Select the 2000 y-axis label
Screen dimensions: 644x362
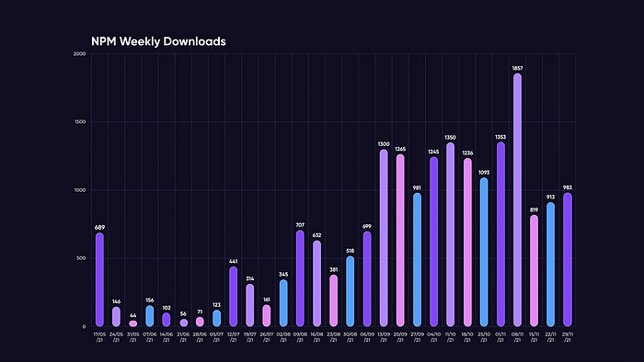click(x=79, y=53)
